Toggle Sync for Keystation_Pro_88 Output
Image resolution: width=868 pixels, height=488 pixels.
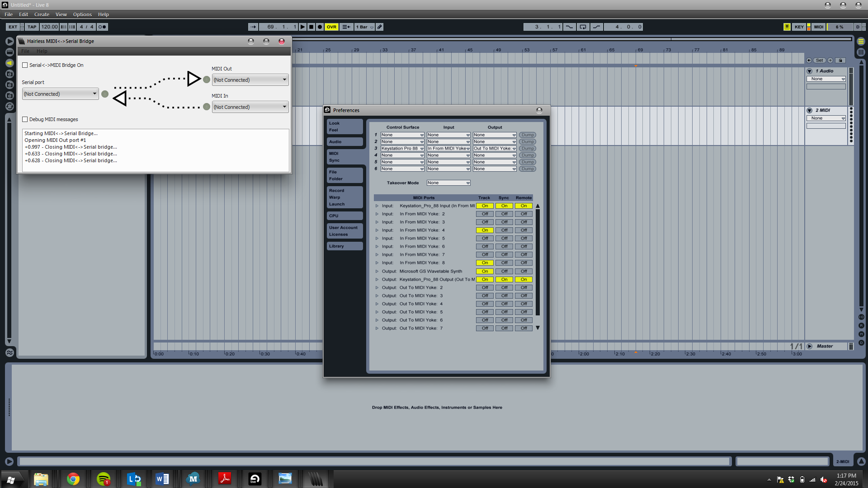click(504, 279)
